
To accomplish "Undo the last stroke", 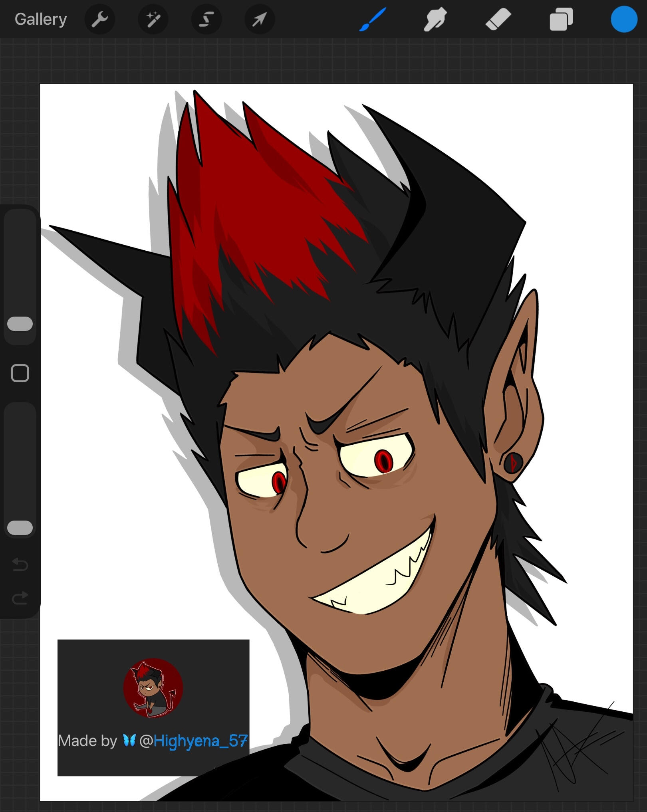I will point(20,564).
